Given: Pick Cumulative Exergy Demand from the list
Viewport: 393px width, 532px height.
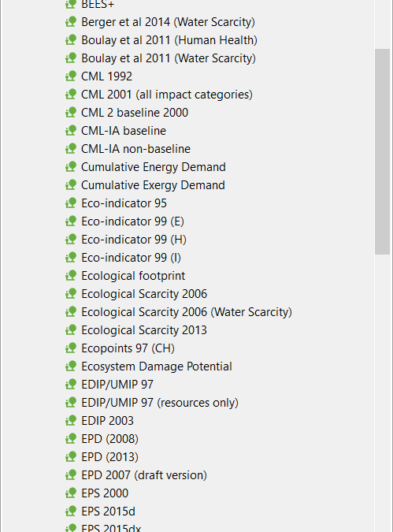Looking at the screenshot, I should (153, 185).
